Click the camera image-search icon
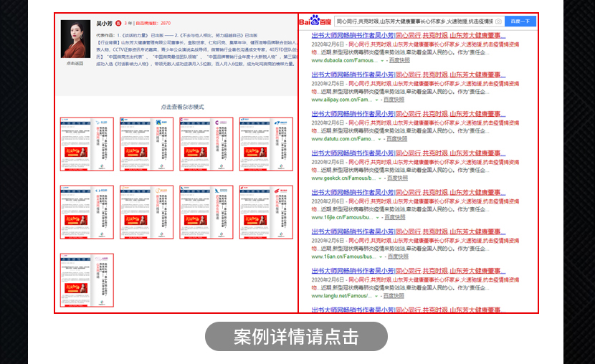 498,21
